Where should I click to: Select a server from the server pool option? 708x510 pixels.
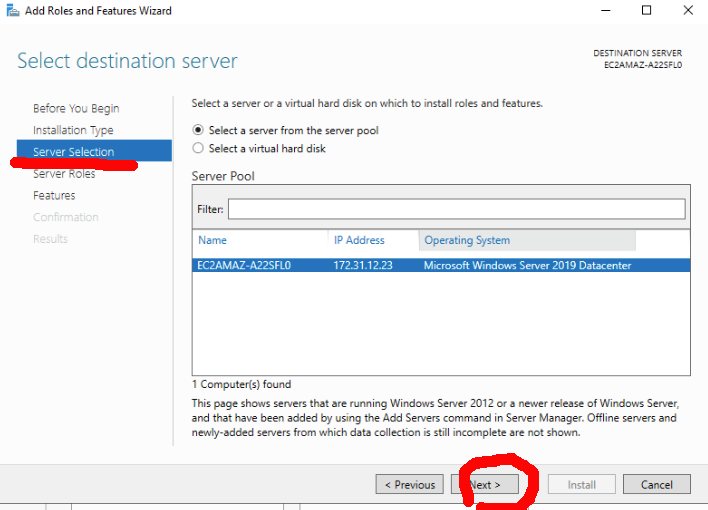pyautogui.click(x=199, y=130)
